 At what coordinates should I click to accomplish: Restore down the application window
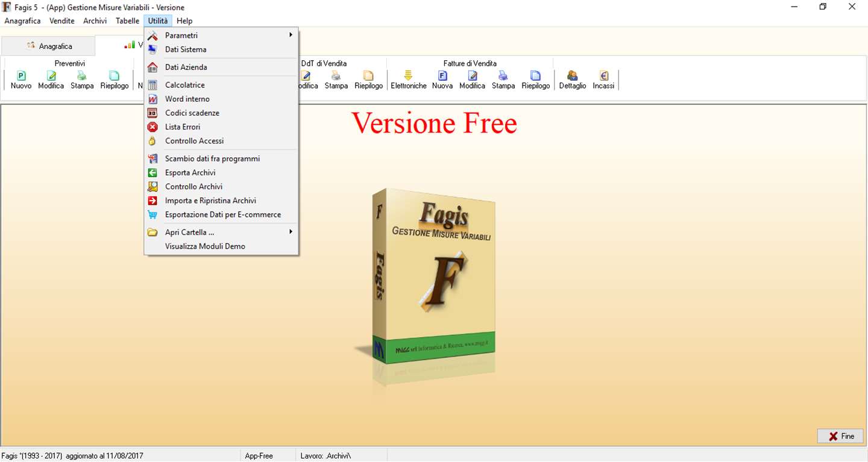(823, 7)
